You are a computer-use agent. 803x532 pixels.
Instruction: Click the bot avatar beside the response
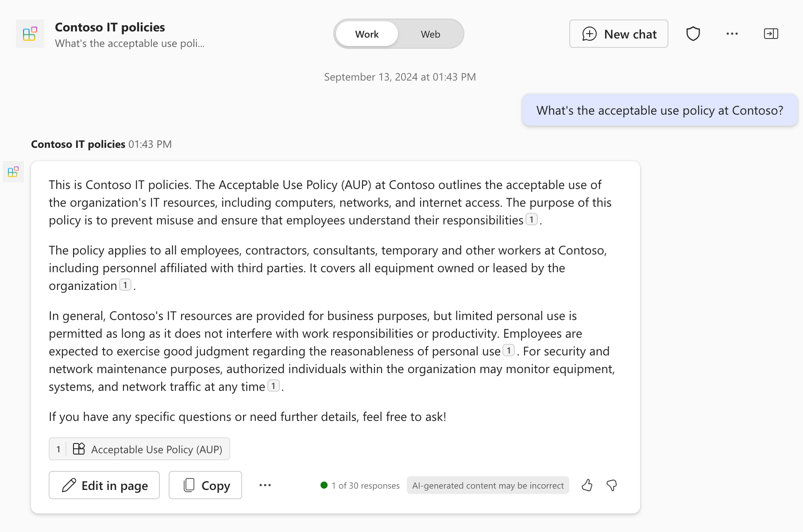click(x=13, y=172)
